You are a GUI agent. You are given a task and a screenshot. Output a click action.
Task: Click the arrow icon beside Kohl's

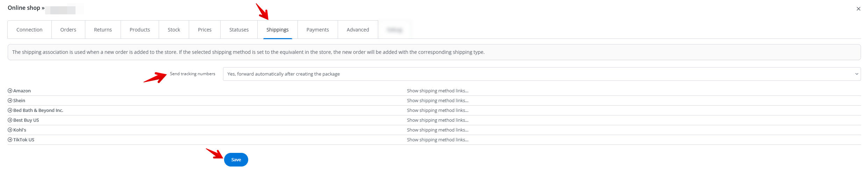10,130
